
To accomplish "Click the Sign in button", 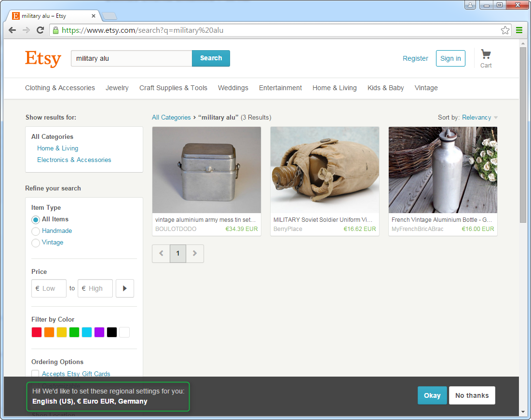I will (450, 58).
